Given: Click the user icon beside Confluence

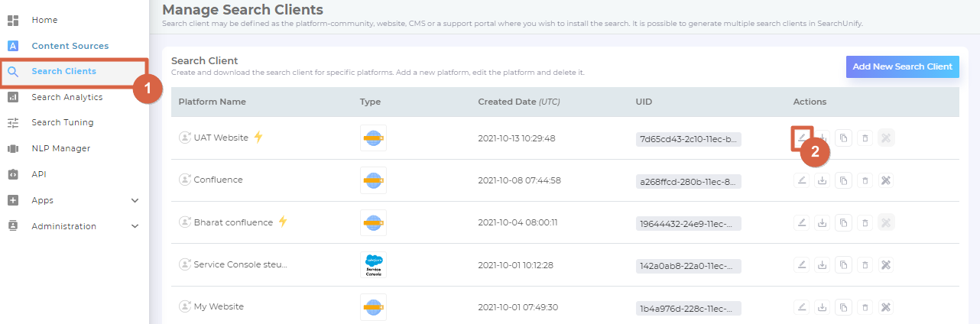Looking at the screenshot, I should point(184,180).
